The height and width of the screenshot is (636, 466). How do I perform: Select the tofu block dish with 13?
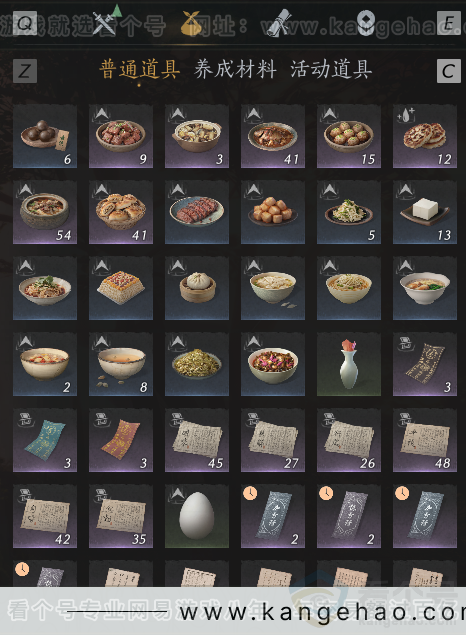tap(425, 212)
